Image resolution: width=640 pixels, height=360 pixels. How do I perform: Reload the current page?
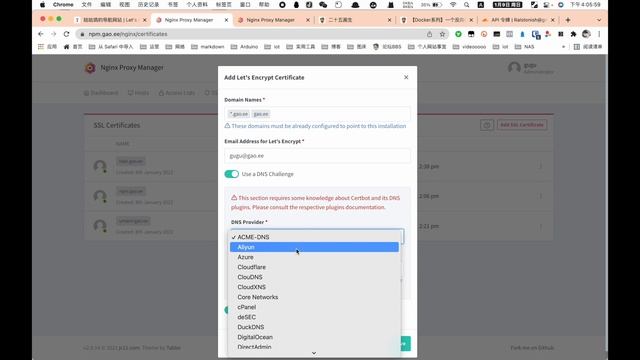[67, 34]
